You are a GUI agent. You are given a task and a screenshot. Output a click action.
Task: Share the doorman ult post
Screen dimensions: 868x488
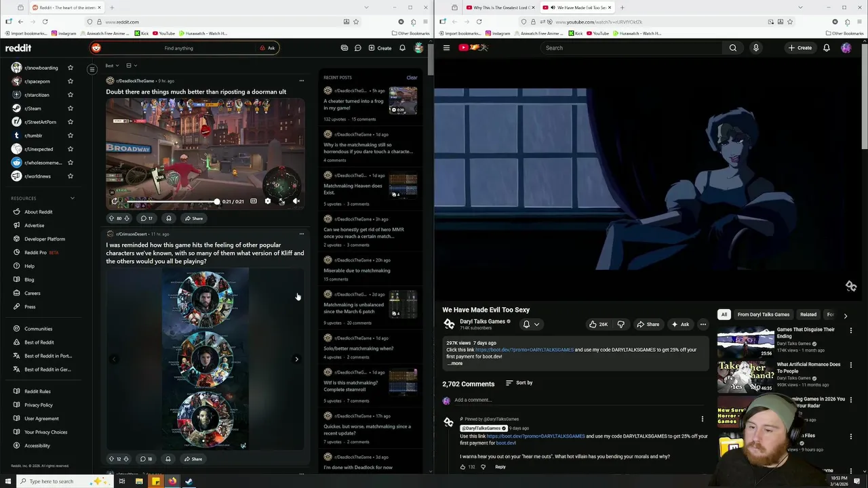tap(194, 218)
